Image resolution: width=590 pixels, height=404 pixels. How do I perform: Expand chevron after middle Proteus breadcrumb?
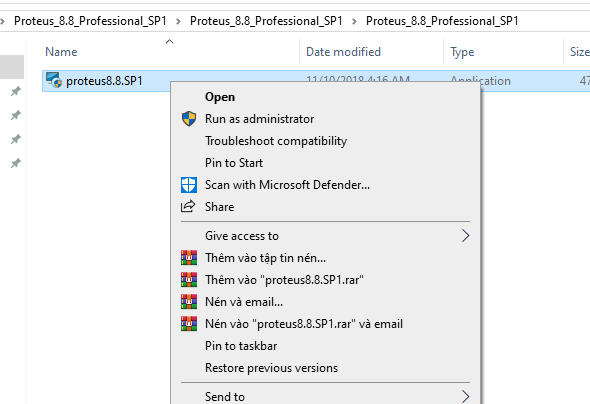click(354, 21)
